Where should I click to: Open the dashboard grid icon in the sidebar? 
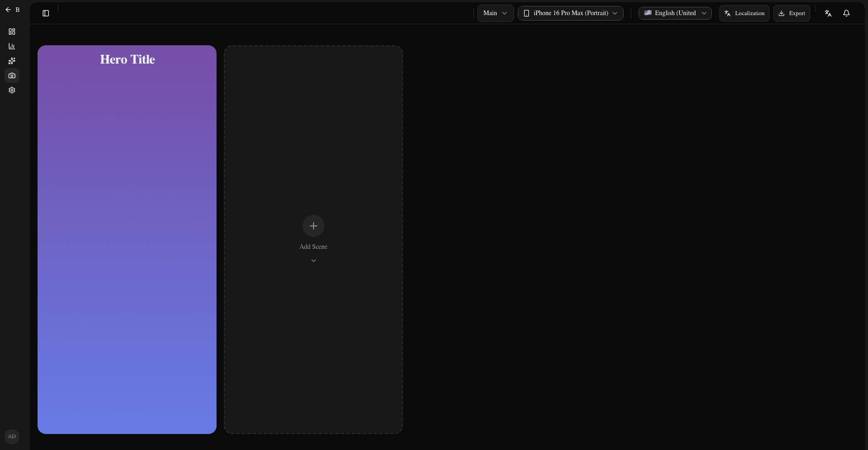pyautogui.click(x=12, y=32)
